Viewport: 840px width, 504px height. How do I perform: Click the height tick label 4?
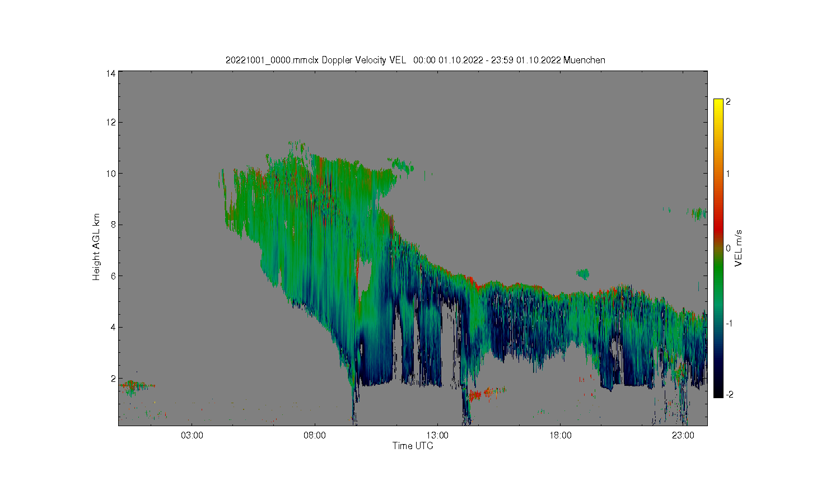[x=113, y=327]
